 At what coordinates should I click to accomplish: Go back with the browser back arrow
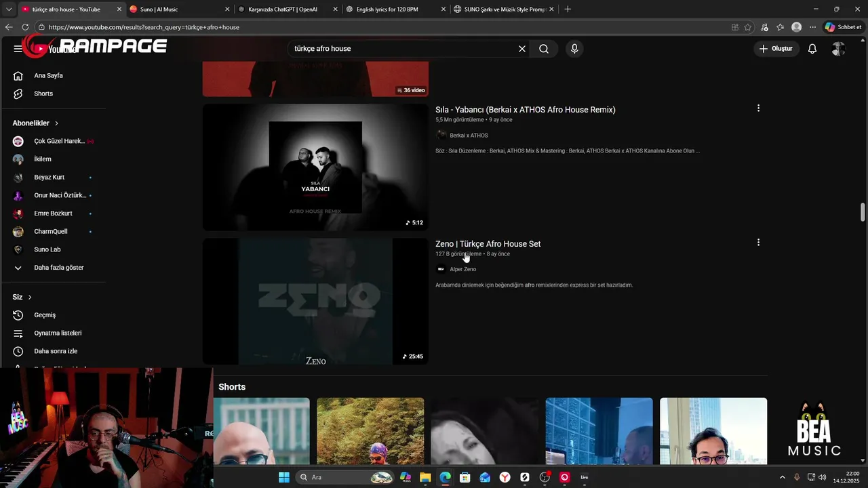tap(9, 27)
